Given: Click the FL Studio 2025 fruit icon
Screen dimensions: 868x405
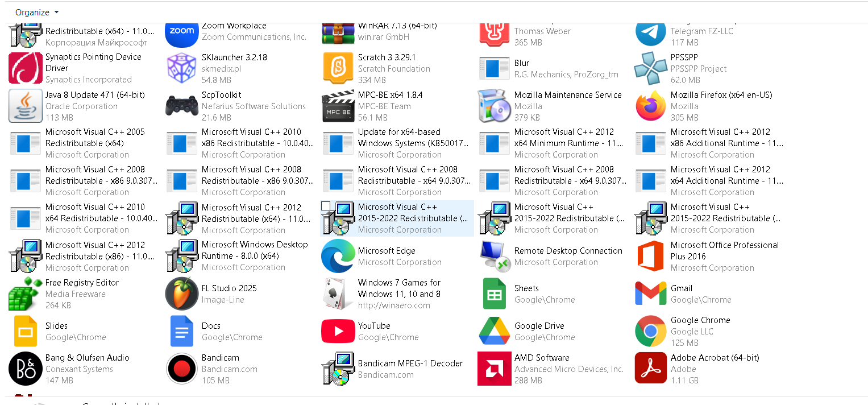Looking at the screenshot, I should [182, 294].
